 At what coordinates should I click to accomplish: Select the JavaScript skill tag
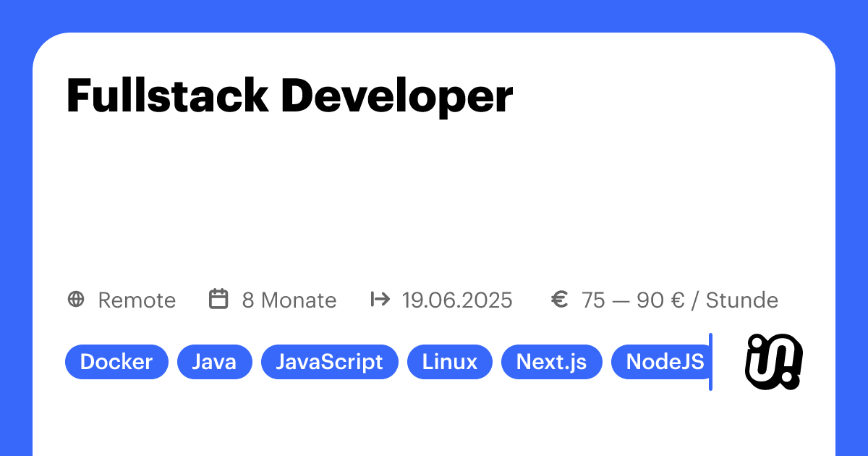click(329, 361)
